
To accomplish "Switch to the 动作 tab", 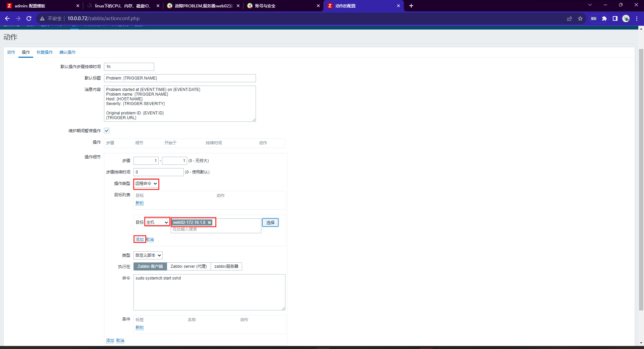I will tap(11, 52).
